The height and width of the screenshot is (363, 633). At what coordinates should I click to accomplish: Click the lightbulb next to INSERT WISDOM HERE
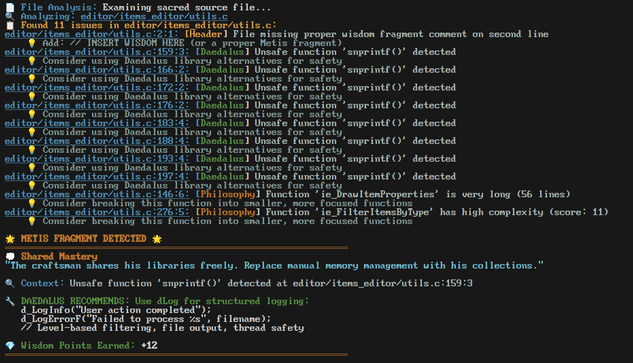32,43
